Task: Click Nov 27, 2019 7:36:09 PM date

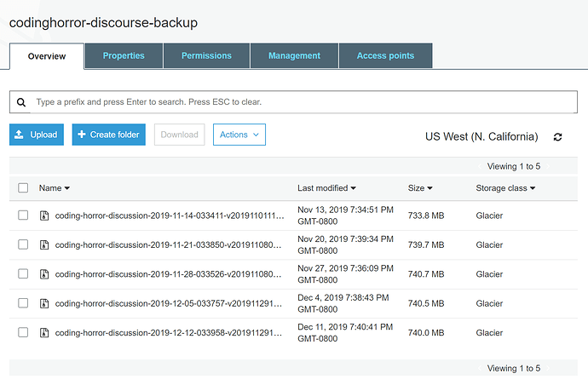Action: tap(345, 268)
